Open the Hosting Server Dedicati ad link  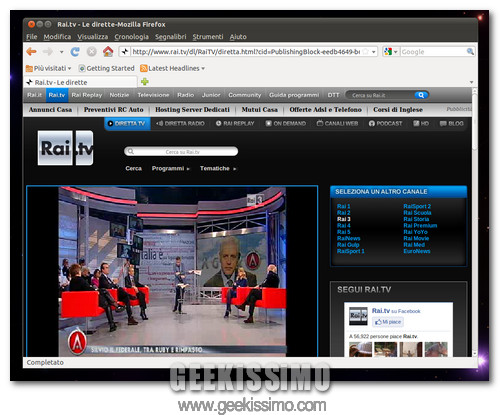[192, 109]
